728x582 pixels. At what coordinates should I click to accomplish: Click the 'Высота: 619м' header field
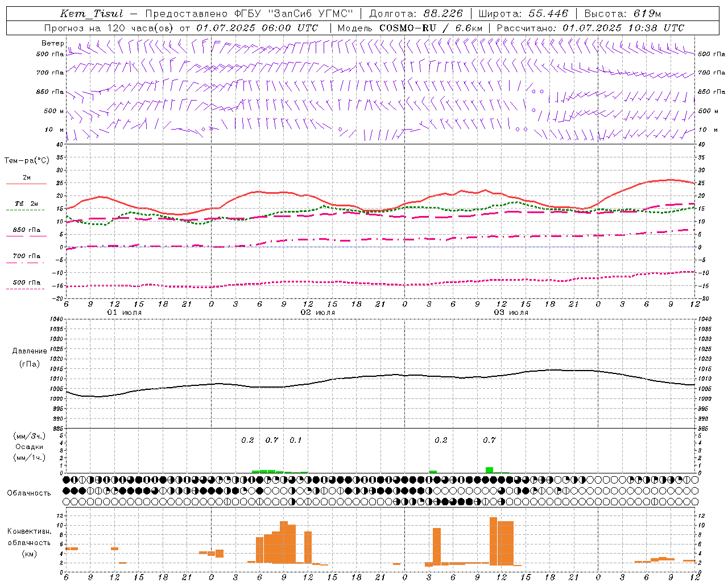[x=623, y=14]
